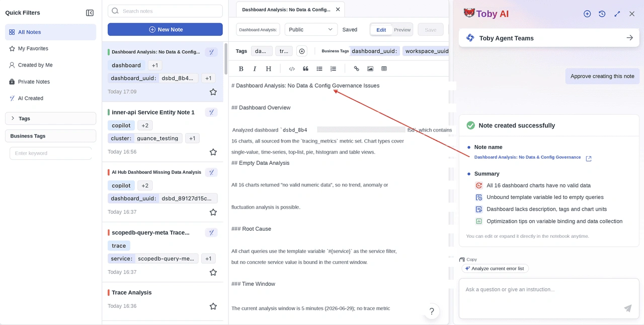
Task: Open AI Hub Dashboard Missing Data Analysis note
Action: click(x=156, y=172)
